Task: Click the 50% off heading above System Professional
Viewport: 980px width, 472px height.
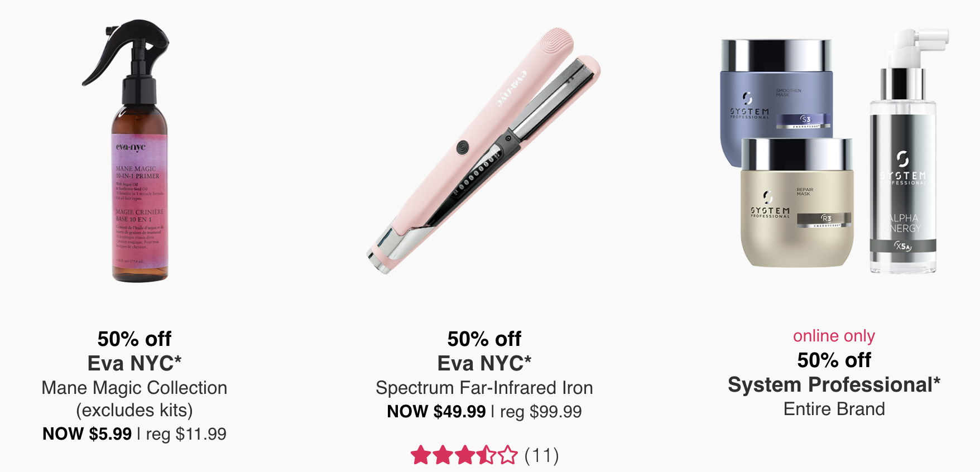Action: (834, 360)
